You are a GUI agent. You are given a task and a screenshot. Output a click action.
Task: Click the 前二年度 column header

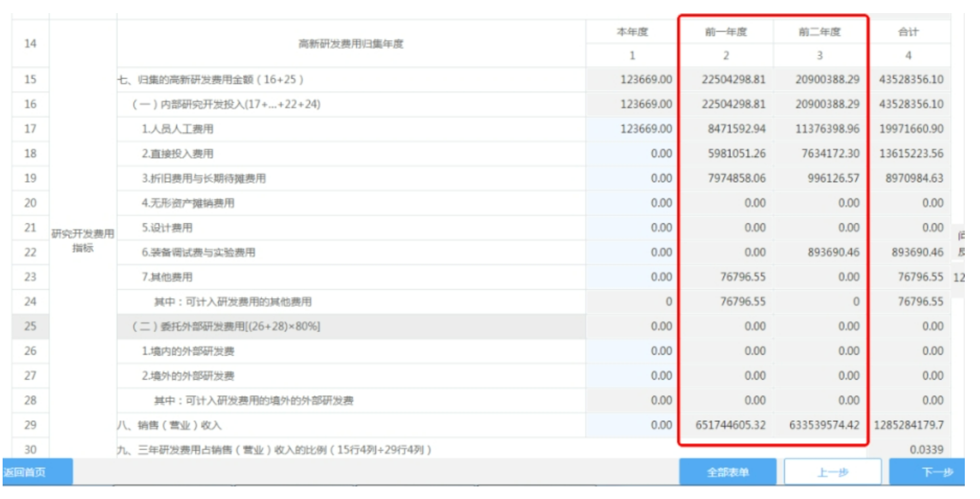pos(819,32)
